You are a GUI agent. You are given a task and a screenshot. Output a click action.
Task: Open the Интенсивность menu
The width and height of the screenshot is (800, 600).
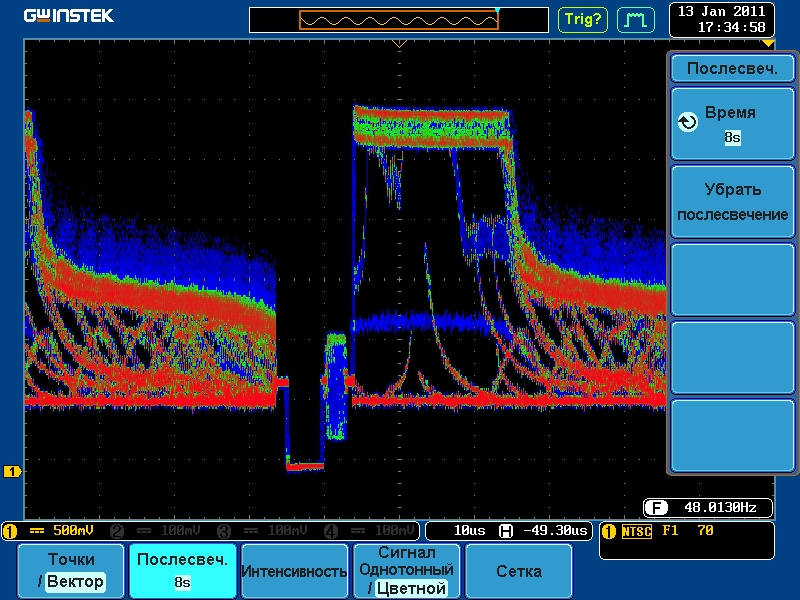click(294, 571)
